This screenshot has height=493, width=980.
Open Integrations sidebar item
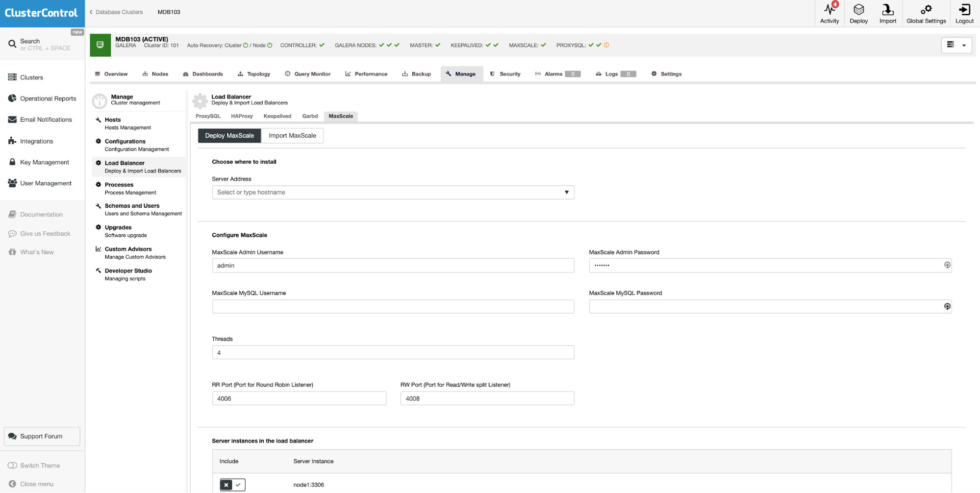coord(30,141)
